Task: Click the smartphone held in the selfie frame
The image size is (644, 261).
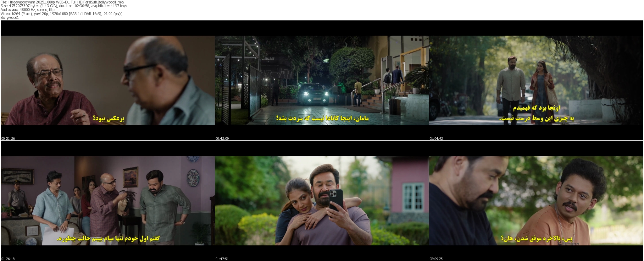Action: click(336, 200)
